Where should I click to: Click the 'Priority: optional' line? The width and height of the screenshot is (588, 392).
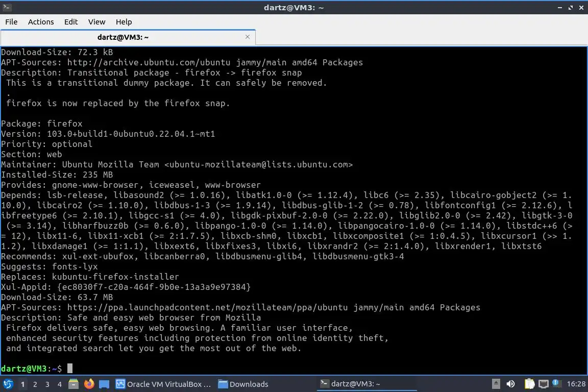click(46, 144)
